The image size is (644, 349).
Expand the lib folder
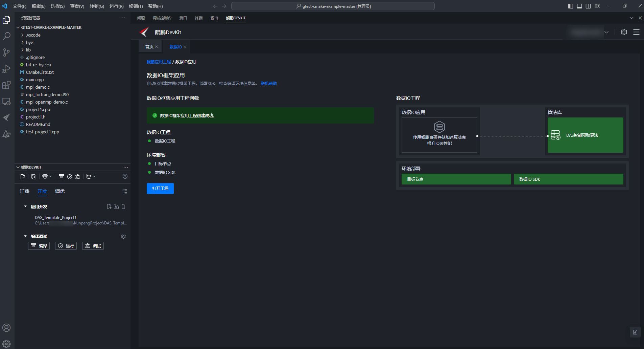[22, 50]
